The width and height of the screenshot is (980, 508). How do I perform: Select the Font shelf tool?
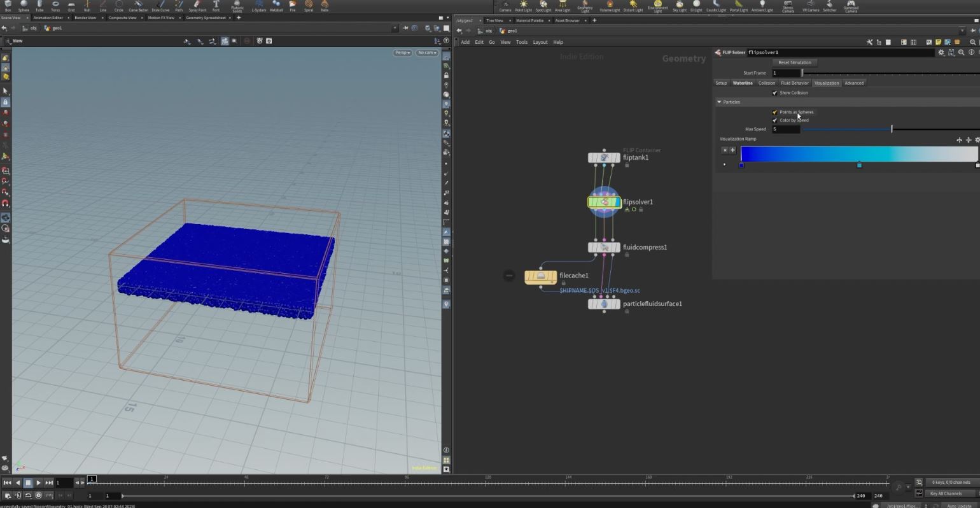click(216, 6)
